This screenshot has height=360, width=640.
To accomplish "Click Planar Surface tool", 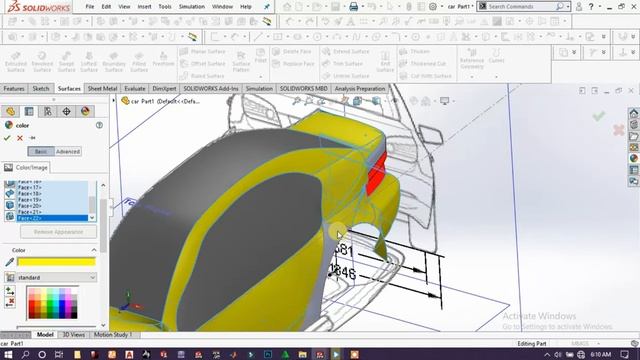I will pos(203,51).
